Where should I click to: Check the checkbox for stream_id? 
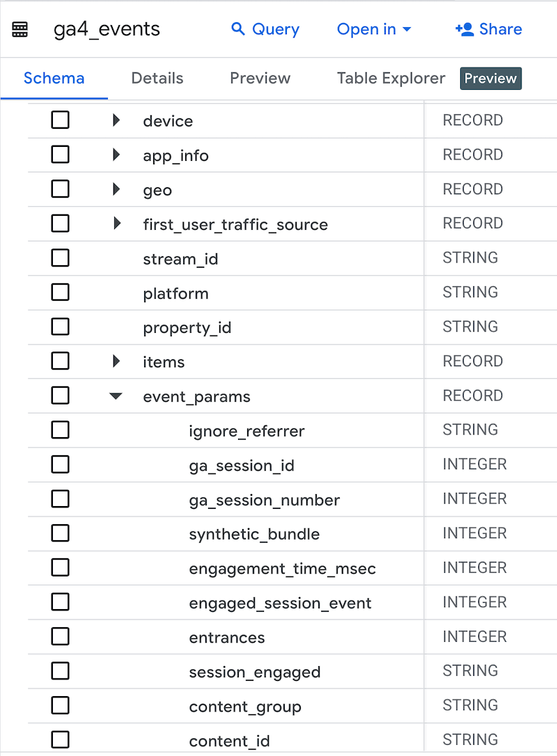click(x=60, y=258)
